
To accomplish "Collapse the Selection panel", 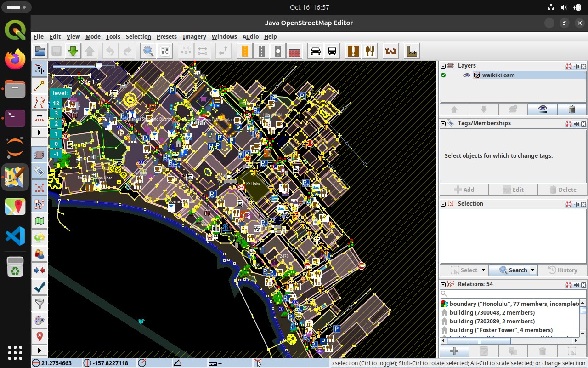I will coord(443,204).
